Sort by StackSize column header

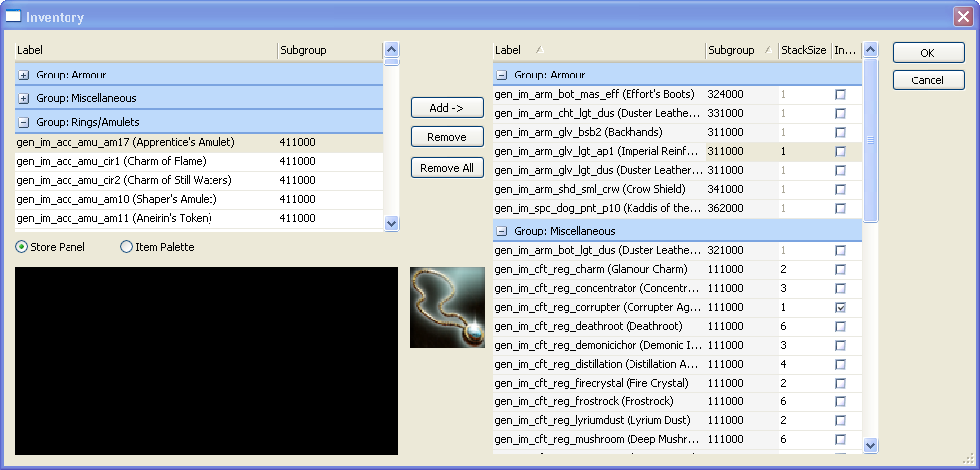click(803, 50)
